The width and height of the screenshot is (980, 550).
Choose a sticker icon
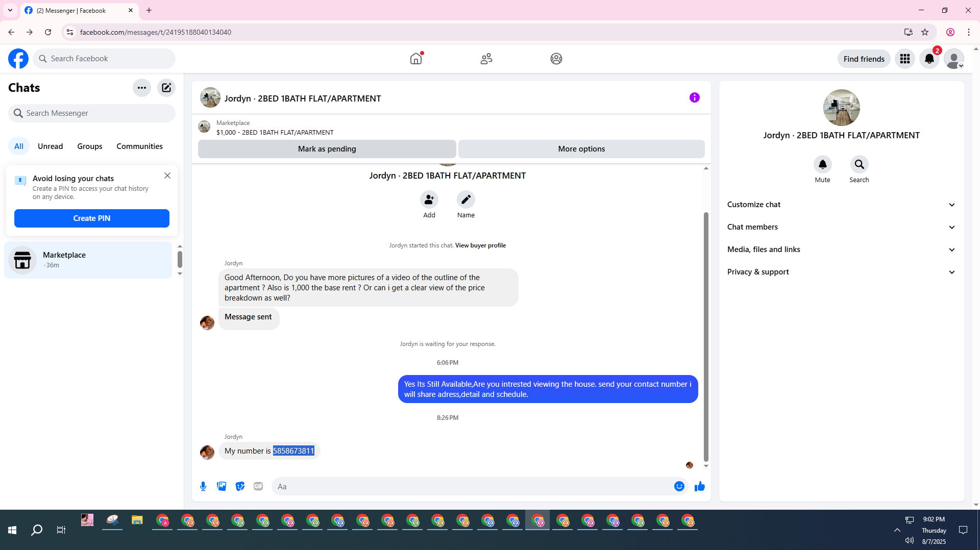240,486
